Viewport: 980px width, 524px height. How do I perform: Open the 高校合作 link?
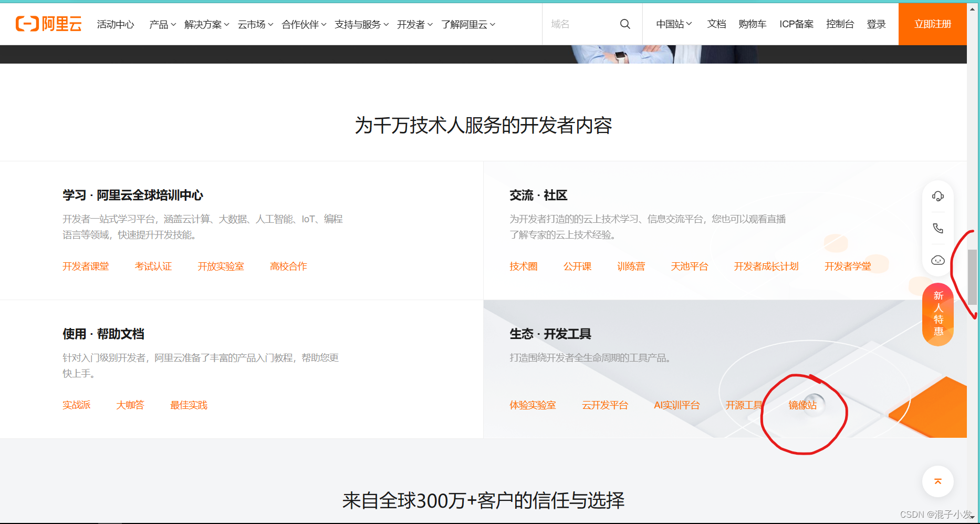[288, 266]
